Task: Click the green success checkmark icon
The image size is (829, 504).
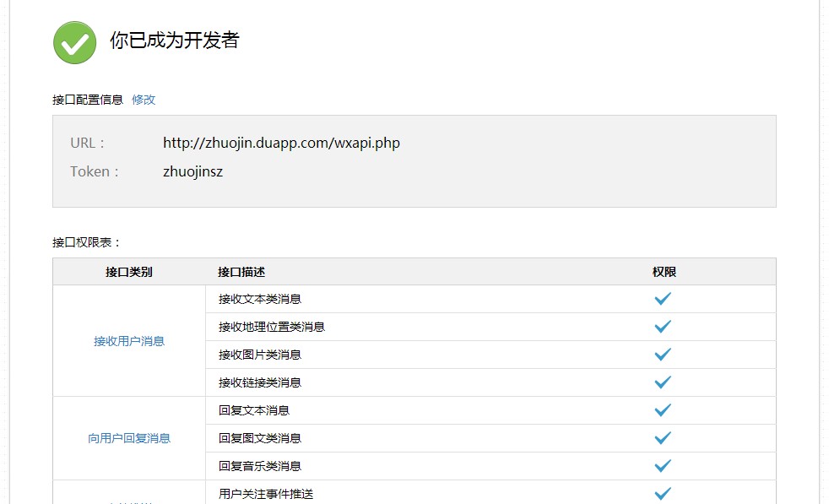Action: [74, 42]
